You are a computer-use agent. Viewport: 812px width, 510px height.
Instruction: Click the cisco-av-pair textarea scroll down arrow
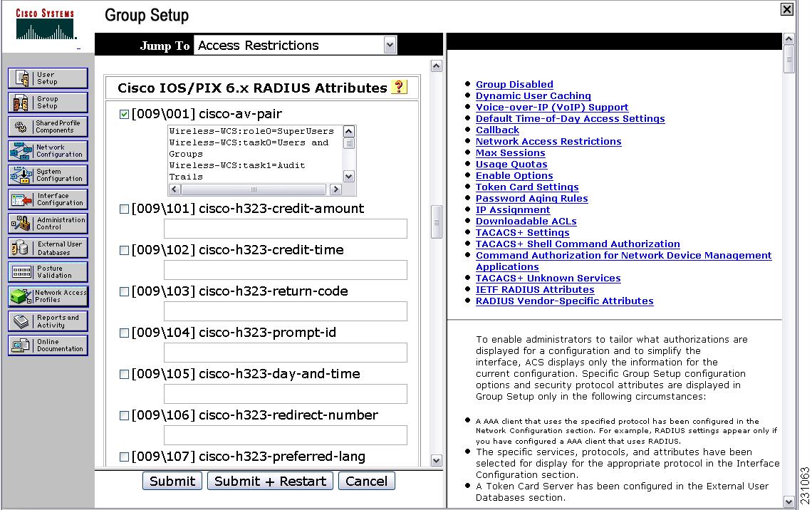click(x=349, y=177)
